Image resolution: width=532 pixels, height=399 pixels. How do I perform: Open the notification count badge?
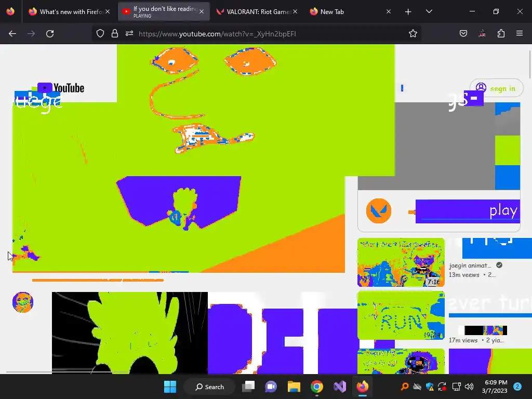tap(517, 387)
